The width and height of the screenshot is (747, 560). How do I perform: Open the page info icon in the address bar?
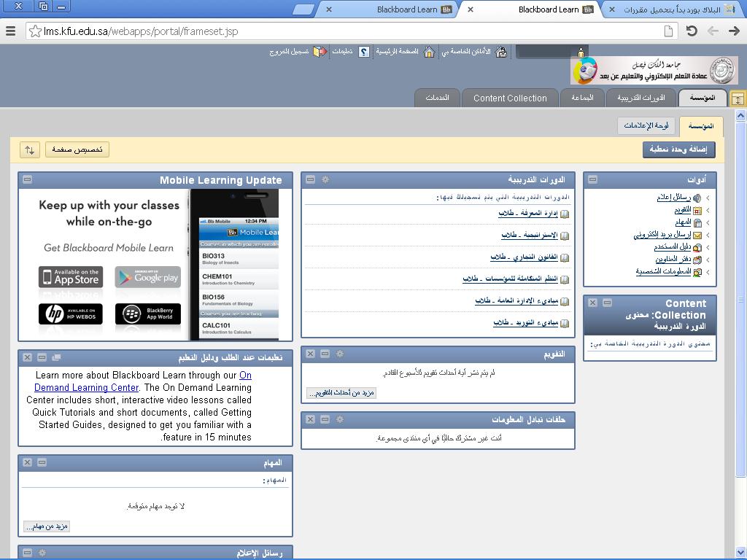(668, 31)
